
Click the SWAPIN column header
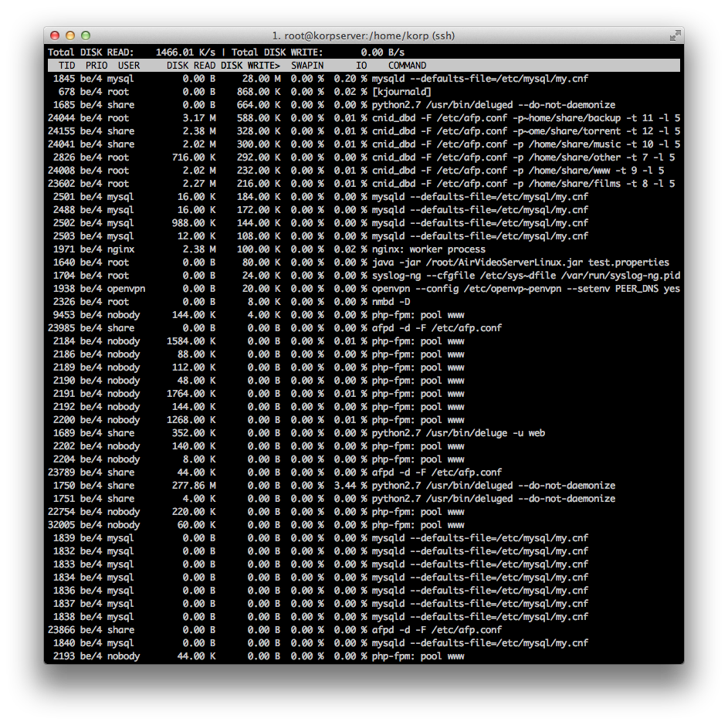(x=307, y=66)
